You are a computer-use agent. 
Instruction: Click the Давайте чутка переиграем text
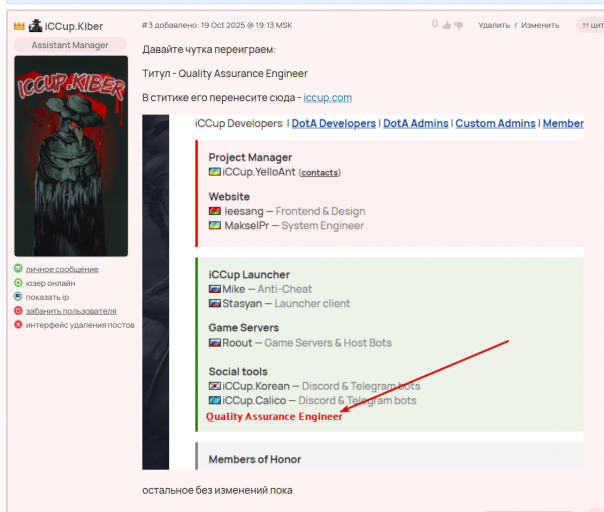pyautogui.click(x=209, y=50)
